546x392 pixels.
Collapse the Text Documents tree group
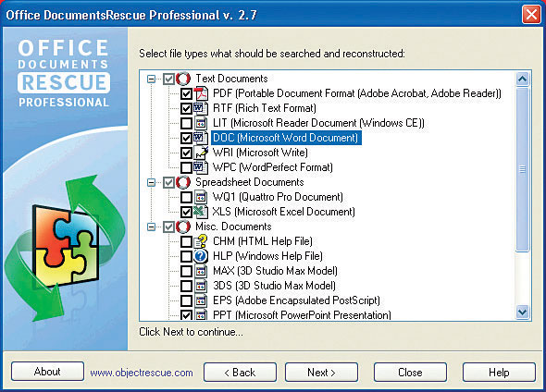tap(151, 79)
